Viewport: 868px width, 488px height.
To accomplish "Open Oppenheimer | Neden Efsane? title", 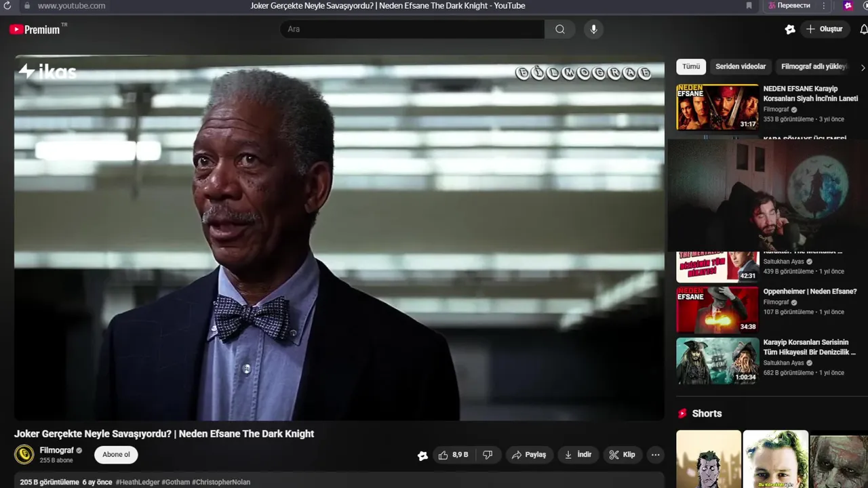I will (x=810, y=291).
